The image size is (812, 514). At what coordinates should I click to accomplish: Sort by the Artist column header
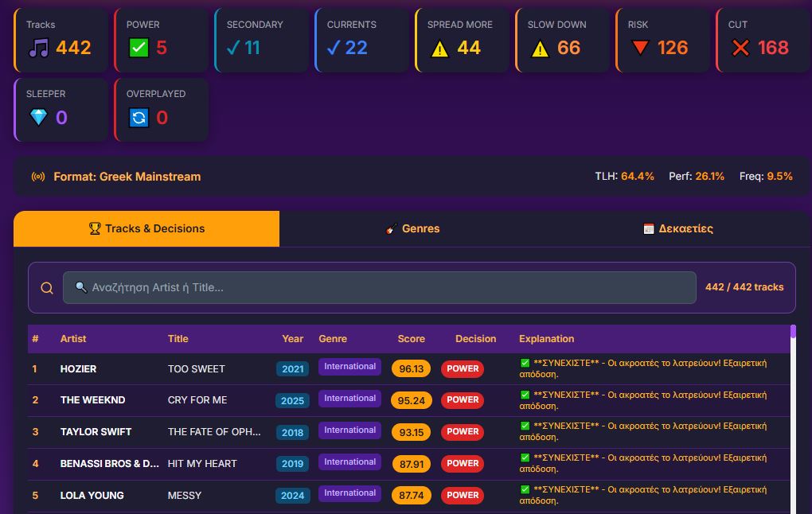click(73, 338)
